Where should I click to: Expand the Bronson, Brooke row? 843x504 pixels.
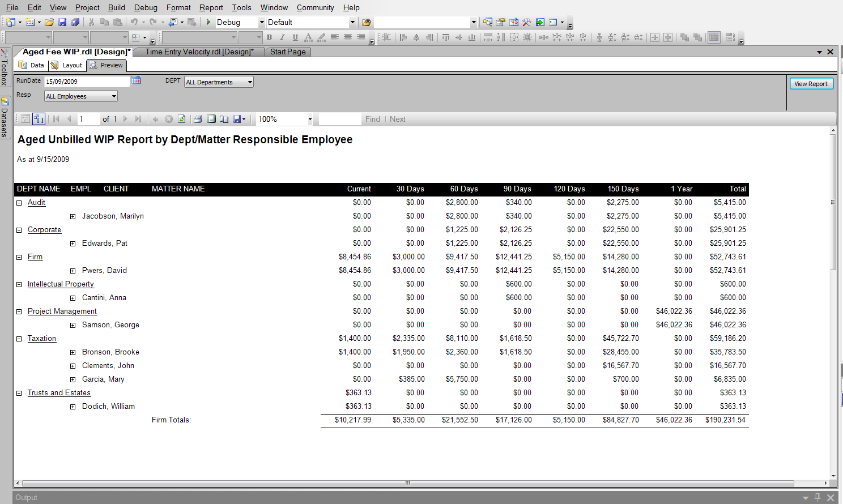coord(73,352)
